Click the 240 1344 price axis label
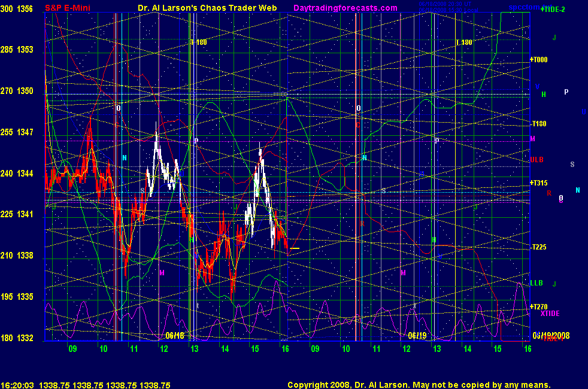Image resolution: width=588 pixels, height=389 pixels. pyautogui.click(x=17, y=173)
